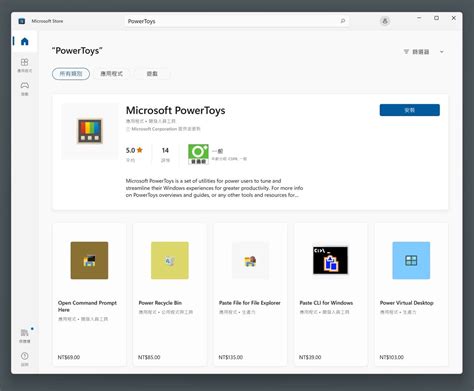Open the Power Virtual Desktop title
The width and height of the screenshot is (474, 391).
point(407,303)
